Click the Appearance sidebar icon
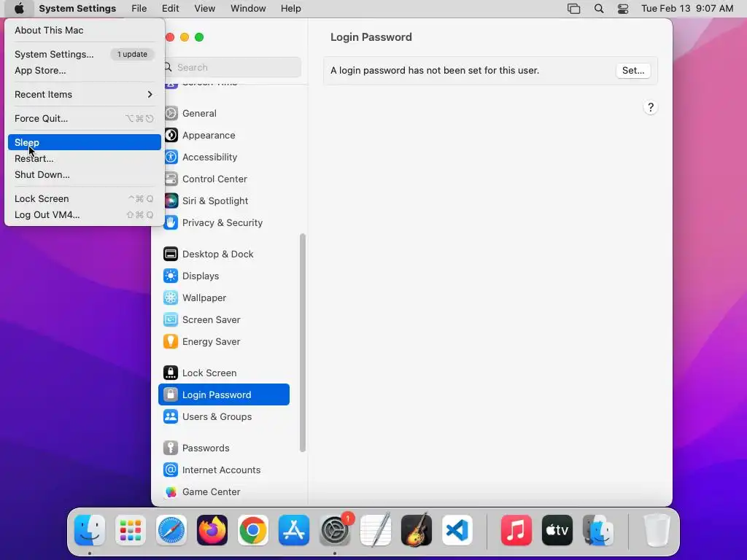The width and height of the screenshot is (747, 560). pos(171,135)
